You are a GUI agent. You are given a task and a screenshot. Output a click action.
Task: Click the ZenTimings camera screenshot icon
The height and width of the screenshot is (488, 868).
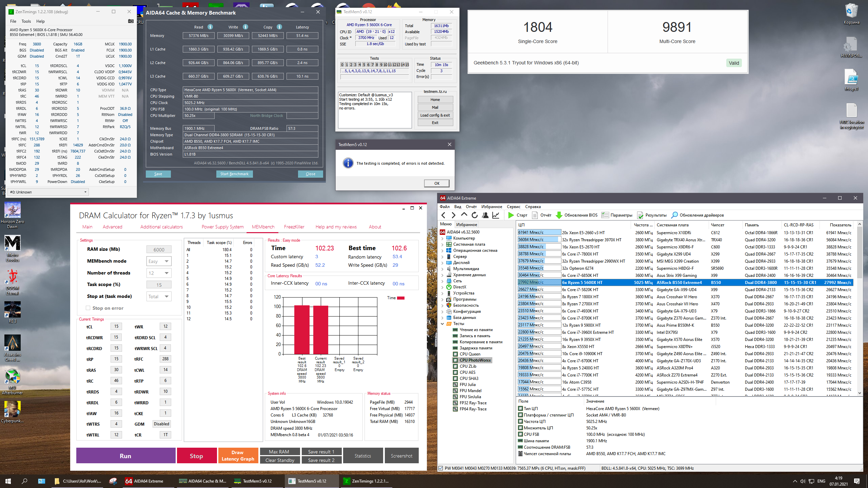tap(131, 21)
